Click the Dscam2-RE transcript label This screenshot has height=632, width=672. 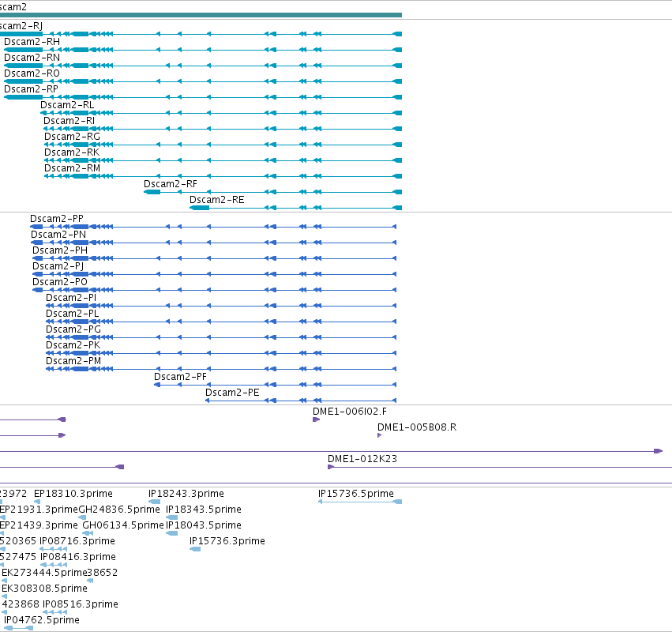pos(217,200)
